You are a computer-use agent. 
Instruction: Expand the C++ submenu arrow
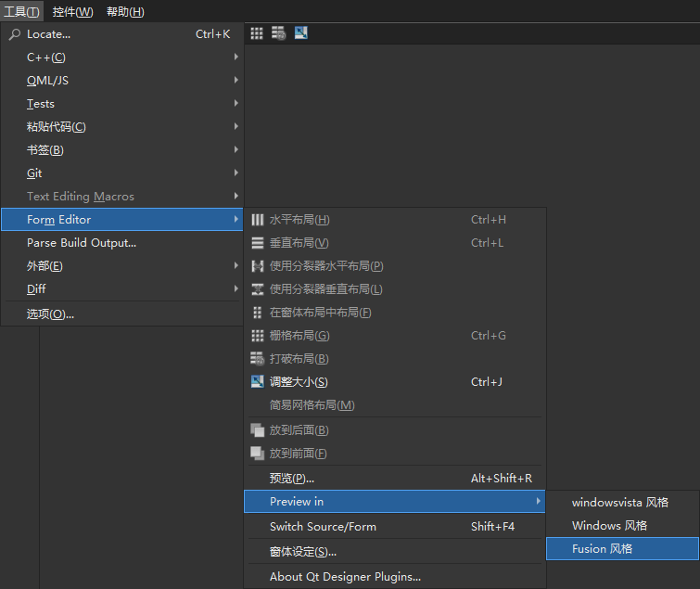(236, 57)
